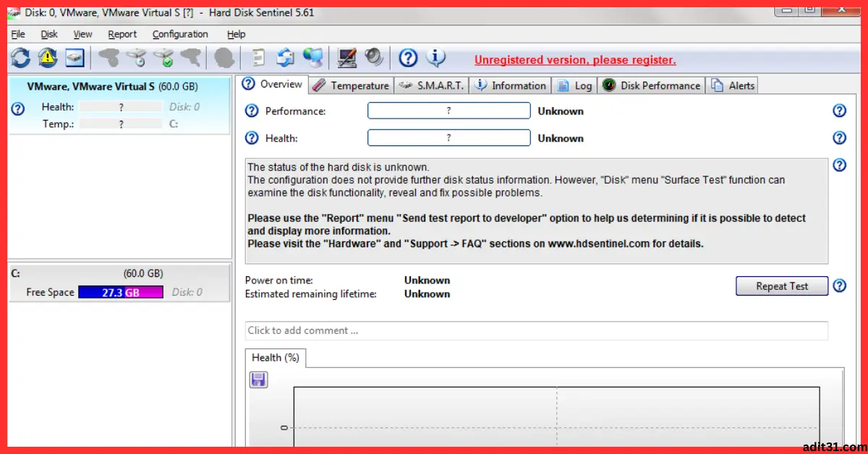Screen dimensions: 868x454
Task: Open the Disk menu
Action: [49, 34]
